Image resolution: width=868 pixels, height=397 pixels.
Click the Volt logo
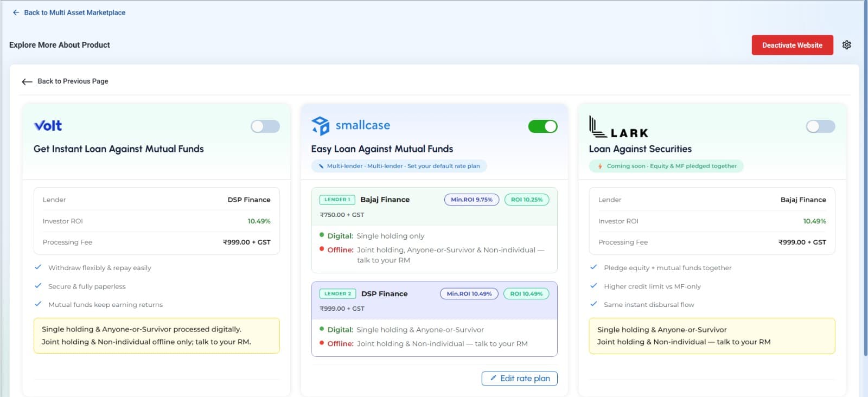pos(48,126)
